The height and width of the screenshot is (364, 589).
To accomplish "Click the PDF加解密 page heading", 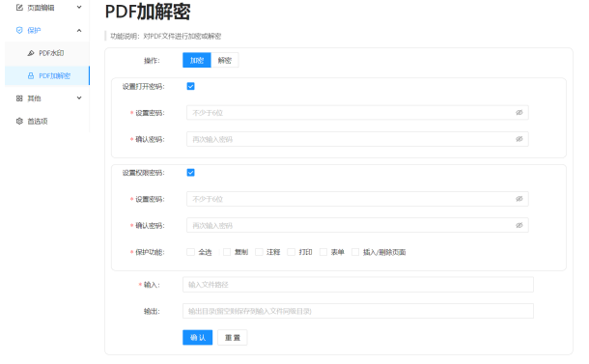I will coord(148,12).
